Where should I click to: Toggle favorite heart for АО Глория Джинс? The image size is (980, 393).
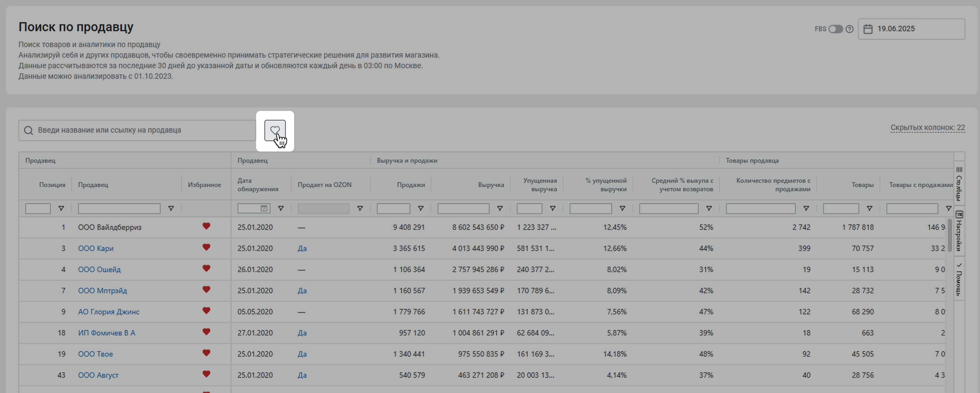tap(206, 311)
